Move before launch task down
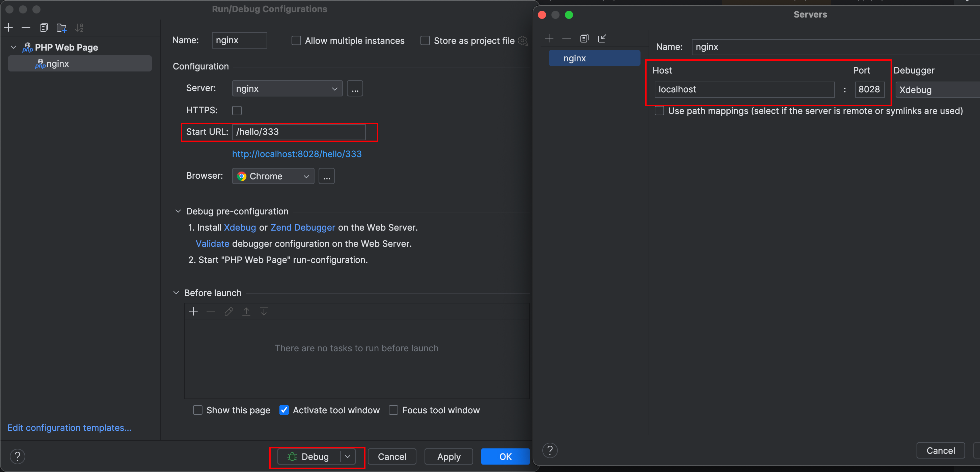The image size is (980, 472). [x=264, y=312]
